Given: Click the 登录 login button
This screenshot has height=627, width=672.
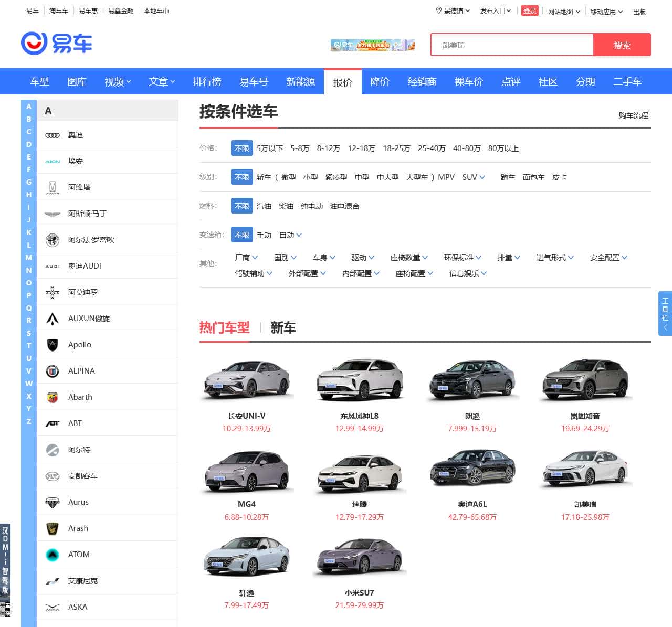Looking at the screenshot, I should tap(530, 11).
